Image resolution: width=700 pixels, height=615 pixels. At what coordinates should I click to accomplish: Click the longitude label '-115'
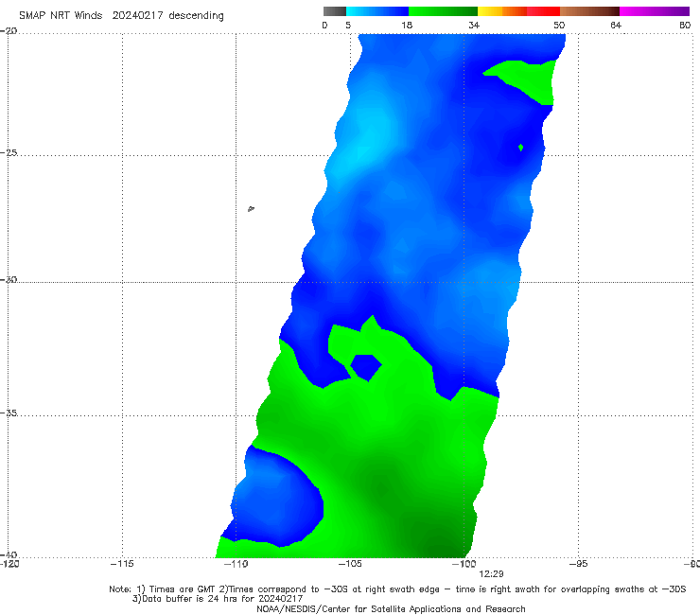[122, 564]
